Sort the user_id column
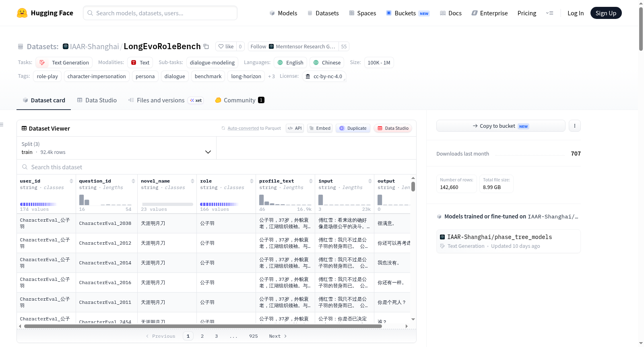644x347 pixels. (x=71, y=181)
